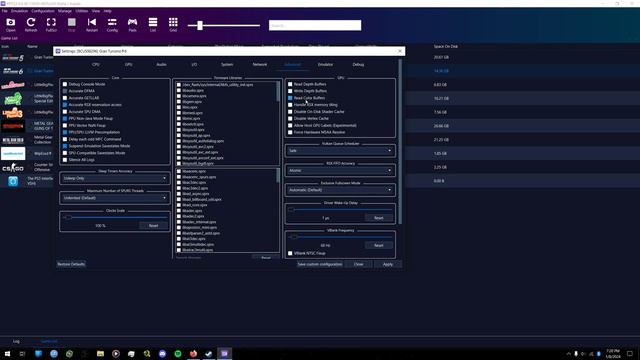Enable Disable Vertex Cache checkbox
The width and height of the screenshot is (640, 360).
[290, 119]
